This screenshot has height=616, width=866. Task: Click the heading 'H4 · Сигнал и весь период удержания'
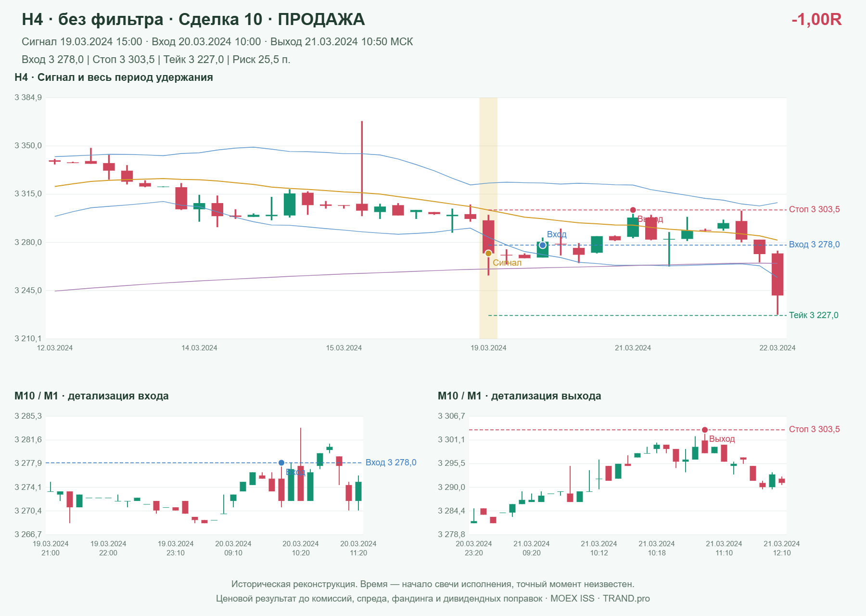(x=114, y=77)
